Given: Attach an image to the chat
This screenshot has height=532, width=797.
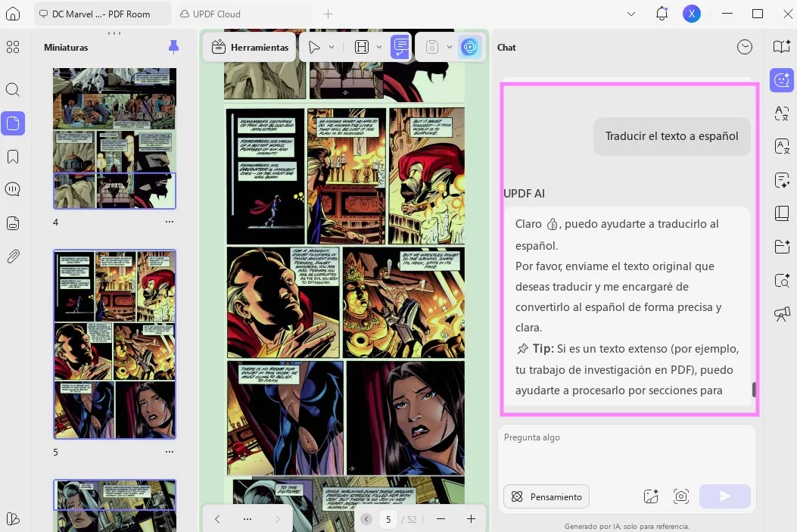Looking at the screenshot, I should [651, 496].
